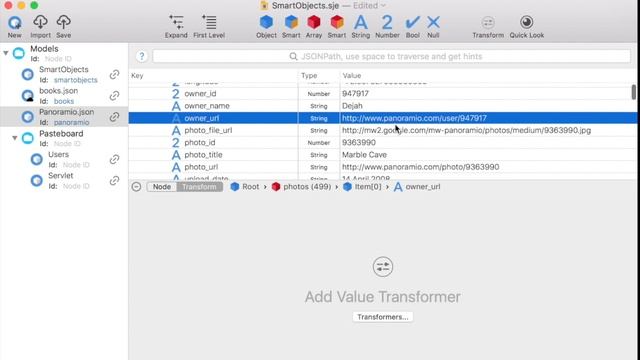Click the Value column header

pos(352,76)
